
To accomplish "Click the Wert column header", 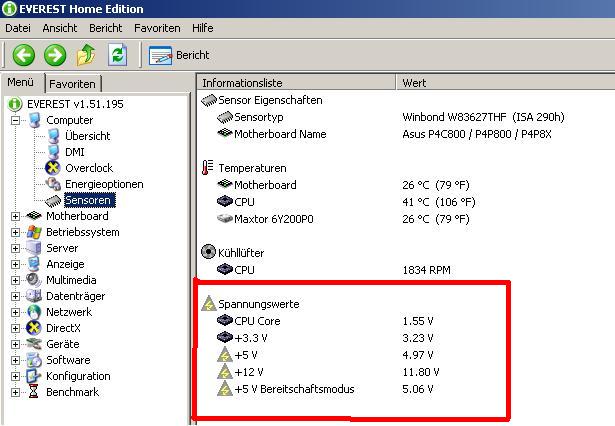I will pos(506,83).
